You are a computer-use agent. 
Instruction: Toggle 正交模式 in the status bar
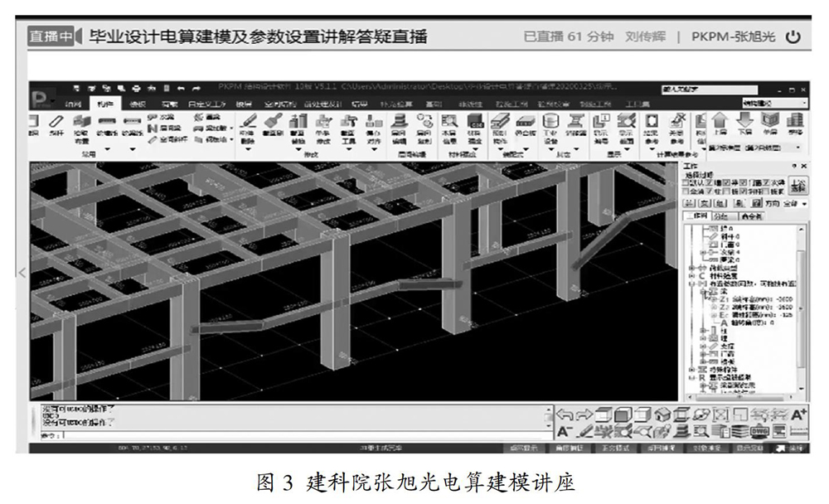(x=615, y=448)
